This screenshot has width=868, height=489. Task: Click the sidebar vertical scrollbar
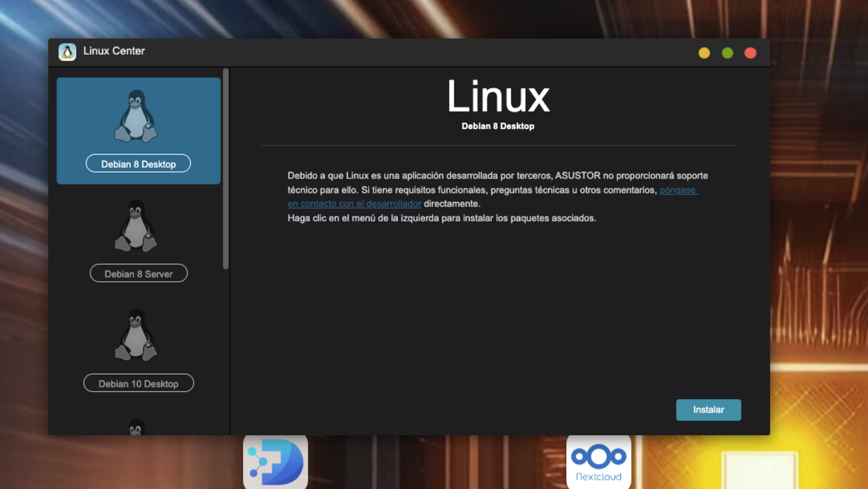coord(226,169)
